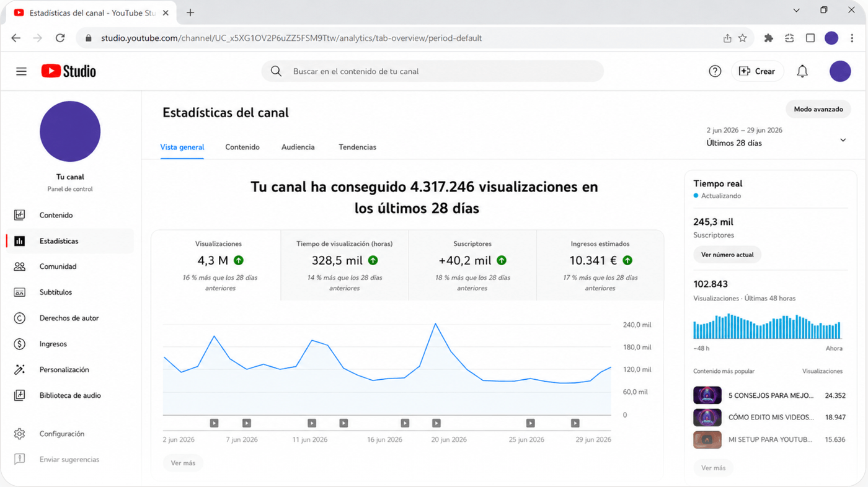Click Modo avanzado button
The height and width of the screenshot is (487, 868).
coord(818,109)
